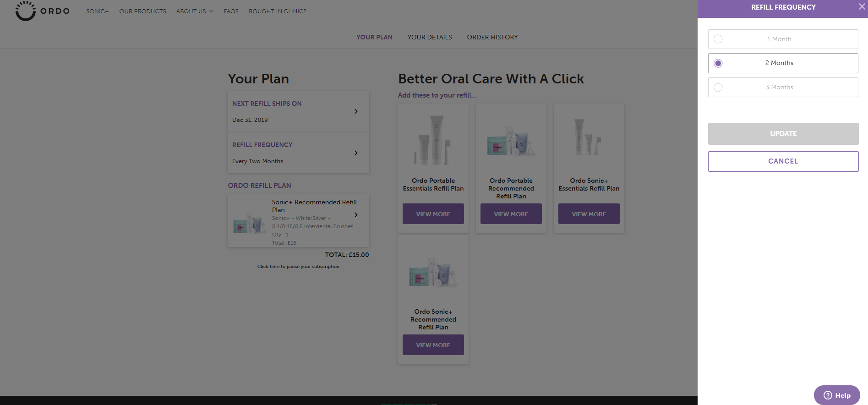Close the Refill Frequency panel with X
This screenshot has height=405, width=868.
[862, 7]
